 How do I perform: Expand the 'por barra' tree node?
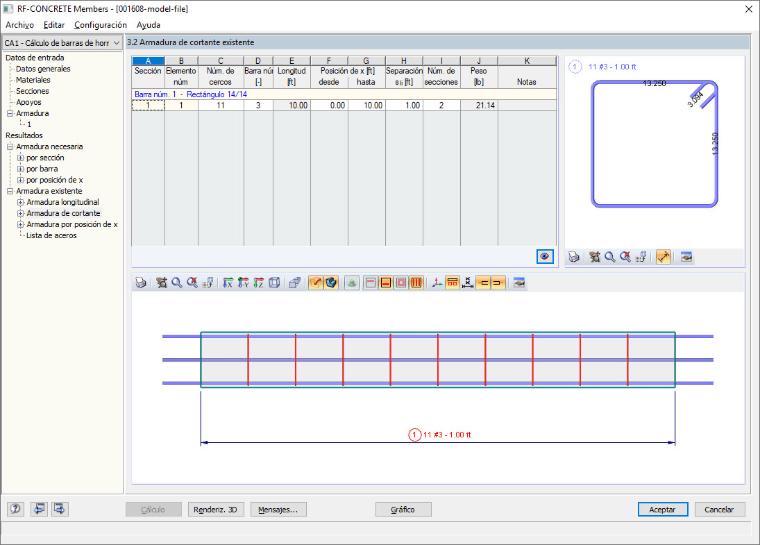click(20, 169)
